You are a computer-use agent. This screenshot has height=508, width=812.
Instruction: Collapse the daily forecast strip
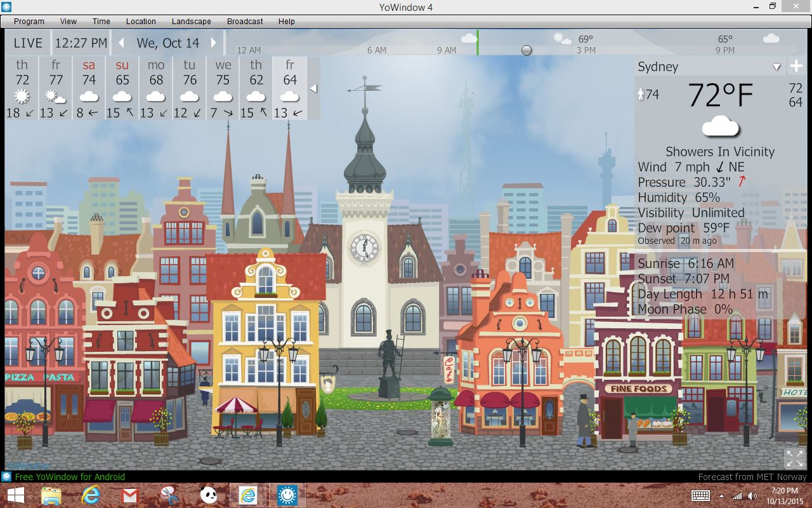(x=313, y=89)
